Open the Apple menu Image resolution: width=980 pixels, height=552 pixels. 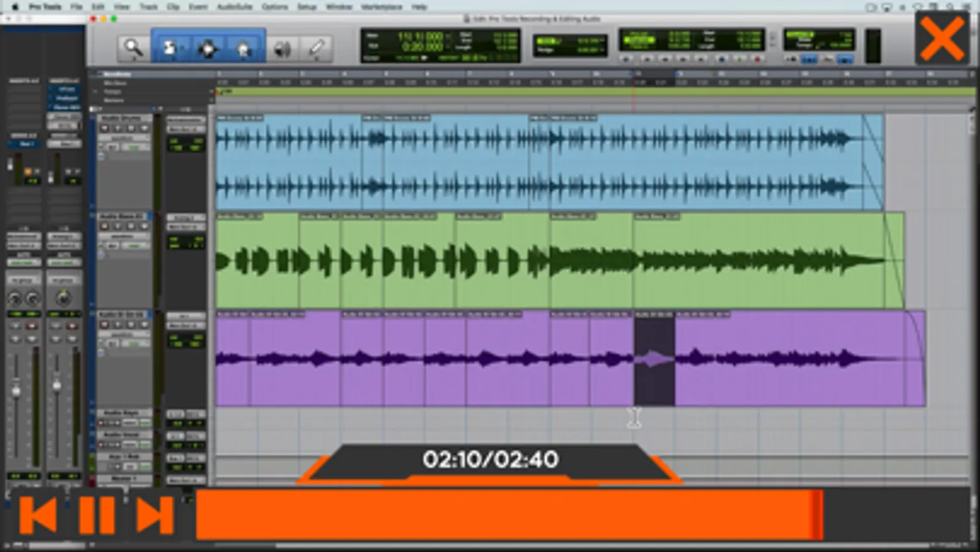point(15,7)
